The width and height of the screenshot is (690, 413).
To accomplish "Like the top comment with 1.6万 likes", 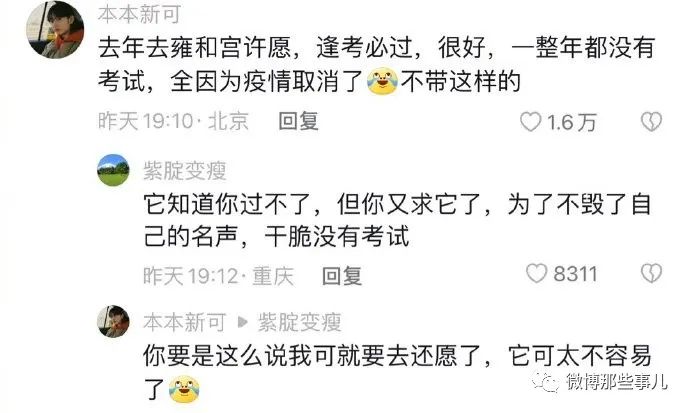I will click(x=530, y=122).
